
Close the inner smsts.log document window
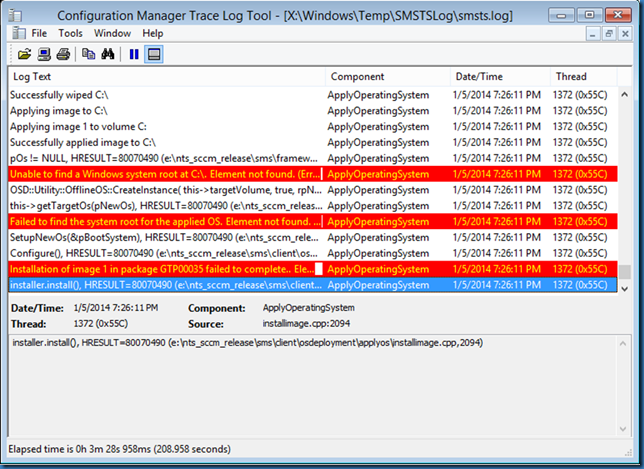[625, 34]
